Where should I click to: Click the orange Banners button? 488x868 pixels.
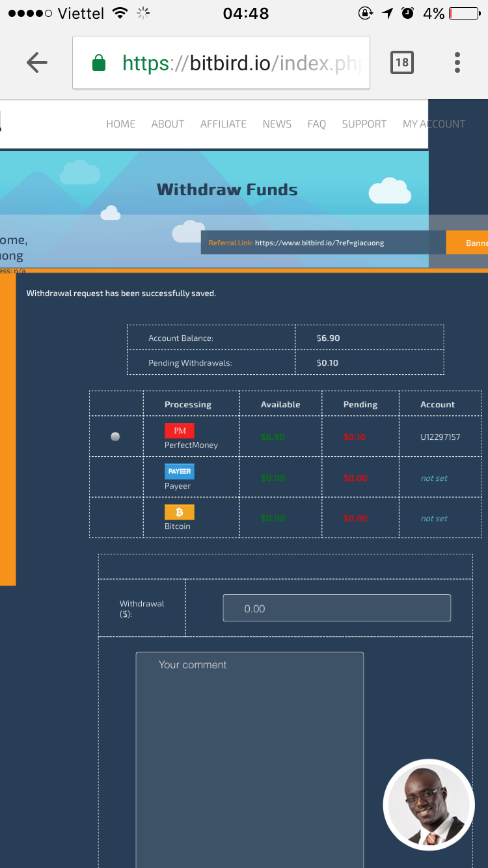pos(467,243)
